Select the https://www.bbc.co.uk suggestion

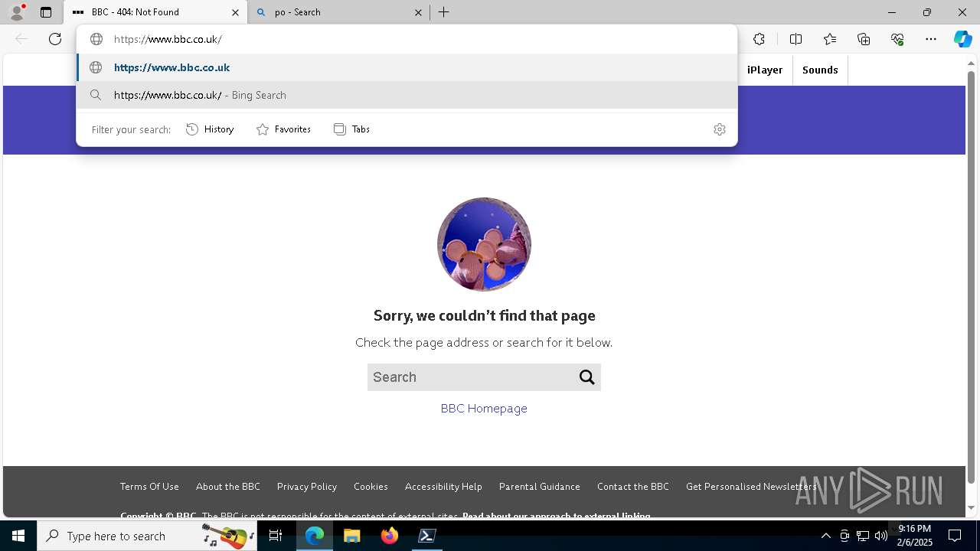click(407, 67)
